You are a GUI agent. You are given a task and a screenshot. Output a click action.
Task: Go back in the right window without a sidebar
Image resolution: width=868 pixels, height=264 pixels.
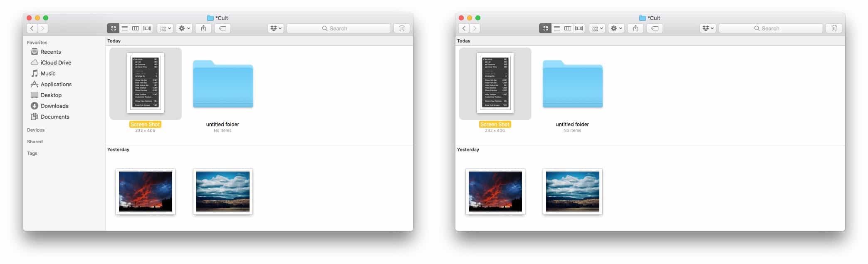tap(464, 28)
